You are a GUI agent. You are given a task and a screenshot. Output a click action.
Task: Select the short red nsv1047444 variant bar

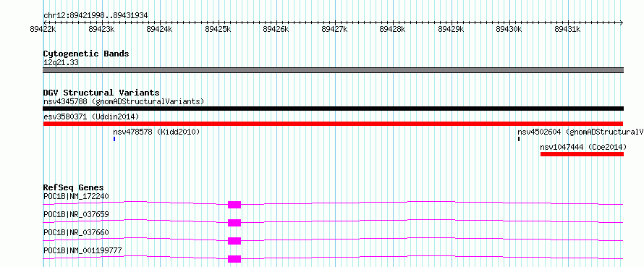pyautogui.click(x=582, y=154)
